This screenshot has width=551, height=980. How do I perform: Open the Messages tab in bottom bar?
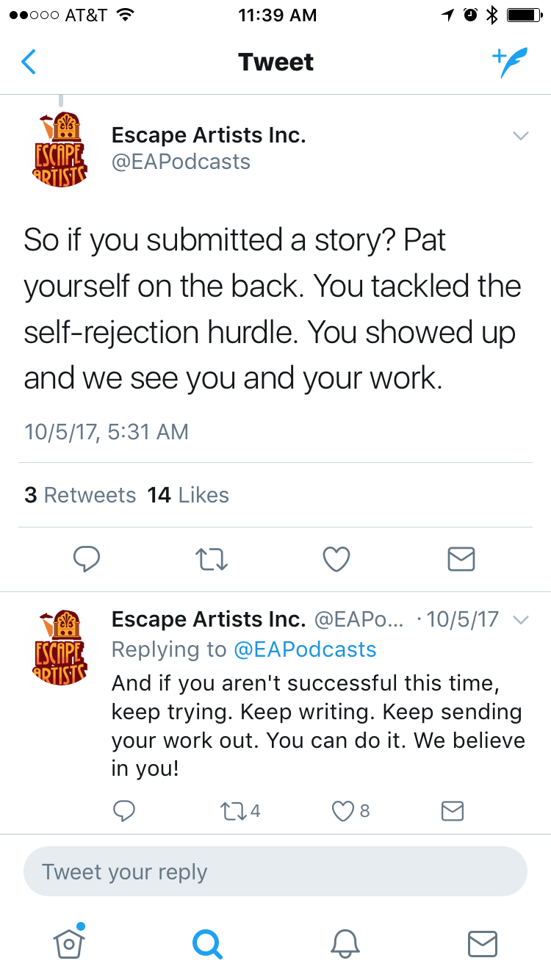click(x=483, y=942)
